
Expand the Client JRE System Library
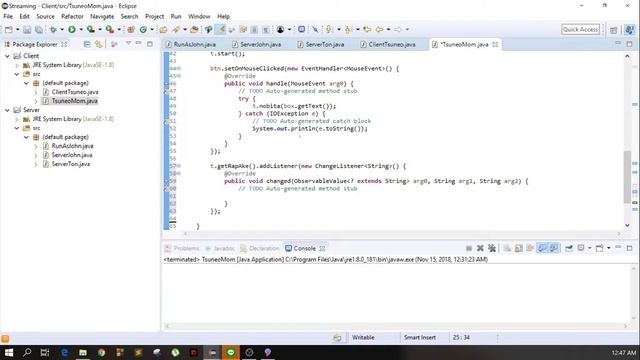click(x=17, y=65)
